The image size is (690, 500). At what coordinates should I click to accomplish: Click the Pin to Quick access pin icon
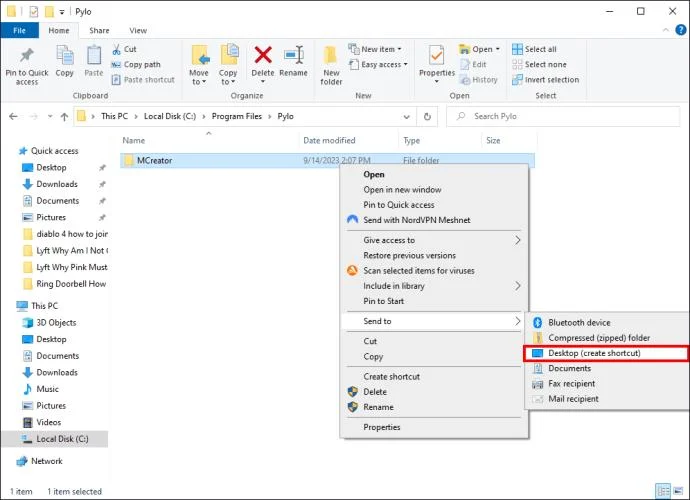27,55
